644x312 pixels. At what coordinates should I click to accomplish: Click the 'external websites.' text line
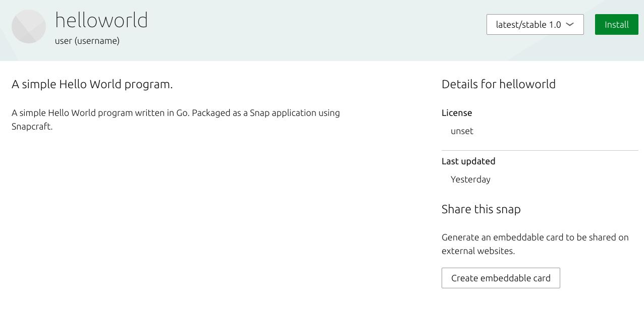tap(471, 251)
